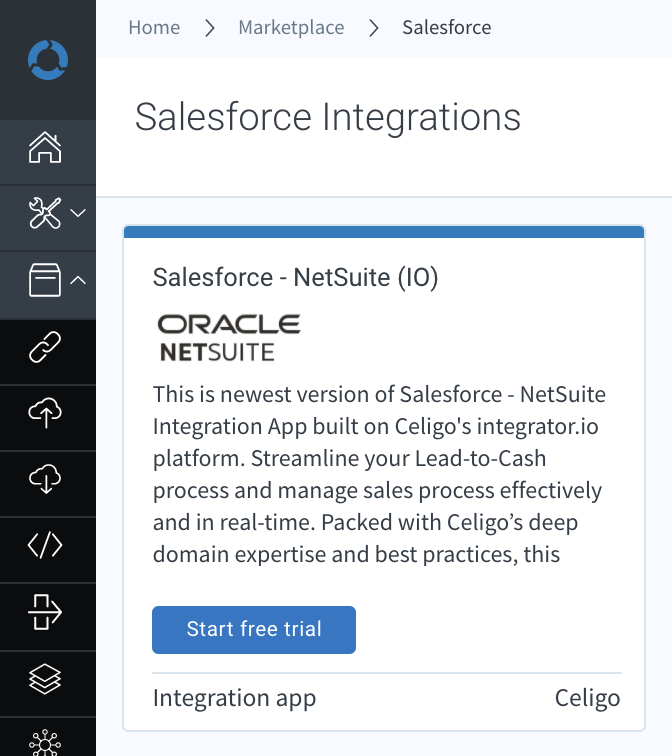Click the integration description text

[379, 474]
